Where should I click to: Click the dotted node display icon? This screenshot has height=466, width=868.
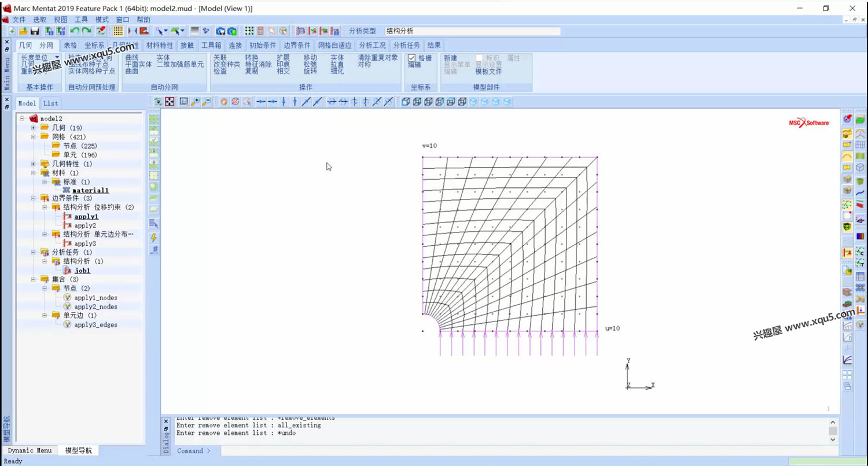click(249, 31)
